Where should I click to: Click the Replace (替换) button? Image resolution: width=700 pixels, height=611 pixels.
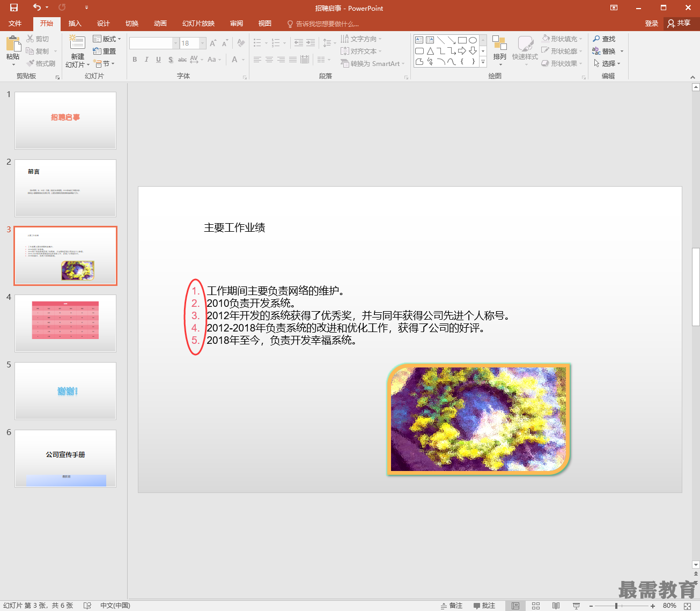604,51
